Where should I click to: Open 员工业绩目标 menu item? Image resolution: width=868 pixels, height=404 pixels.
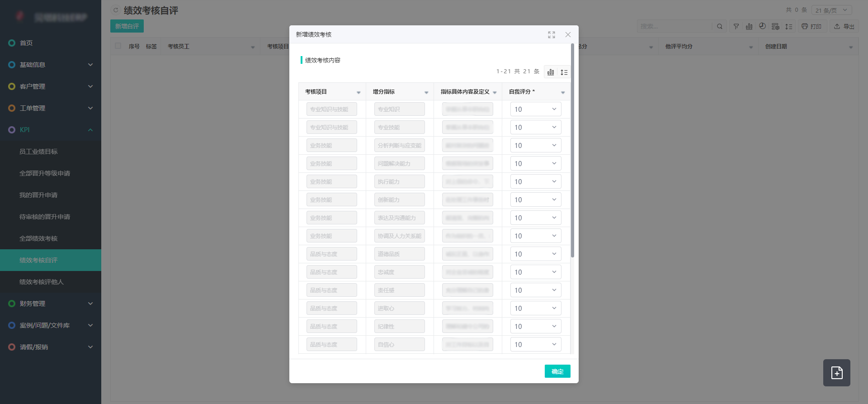[x=51, y=152]
